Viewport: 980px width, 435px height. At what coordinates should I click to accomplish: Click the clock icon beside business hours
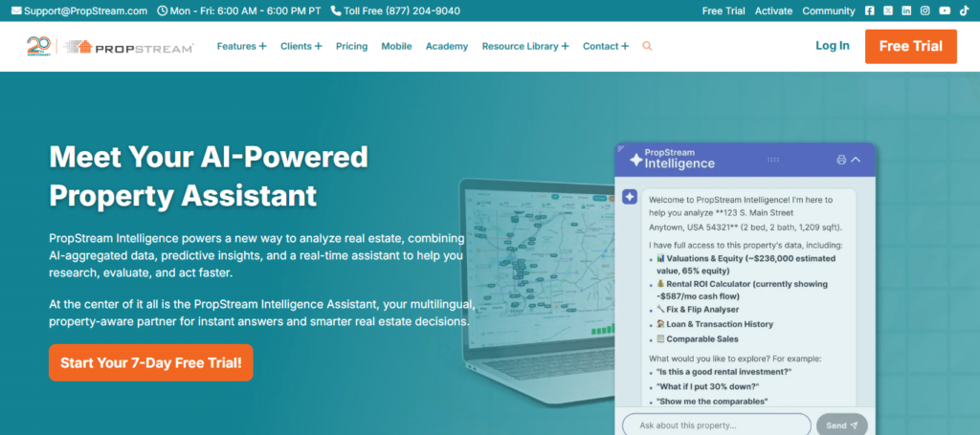tap(163, 11)
